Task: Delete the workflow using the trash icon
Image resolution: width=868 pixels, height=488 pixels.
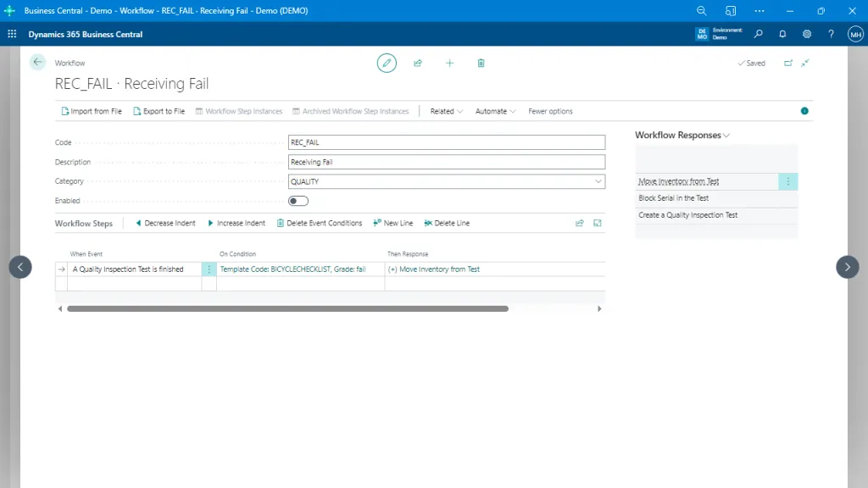Action: pos(481,63)
